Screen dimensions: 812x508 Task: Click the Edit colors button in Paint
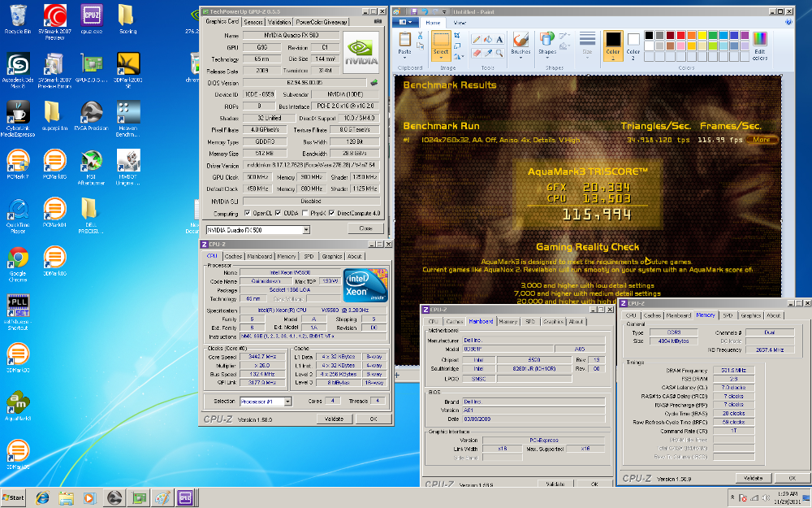point(760,46)
